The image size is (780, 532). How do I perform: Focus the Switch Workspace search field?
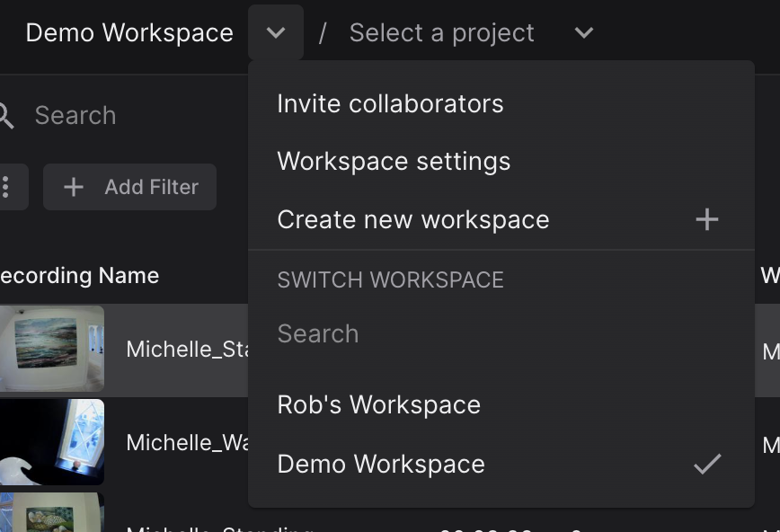pyautogui.click(x=501, y=333)
